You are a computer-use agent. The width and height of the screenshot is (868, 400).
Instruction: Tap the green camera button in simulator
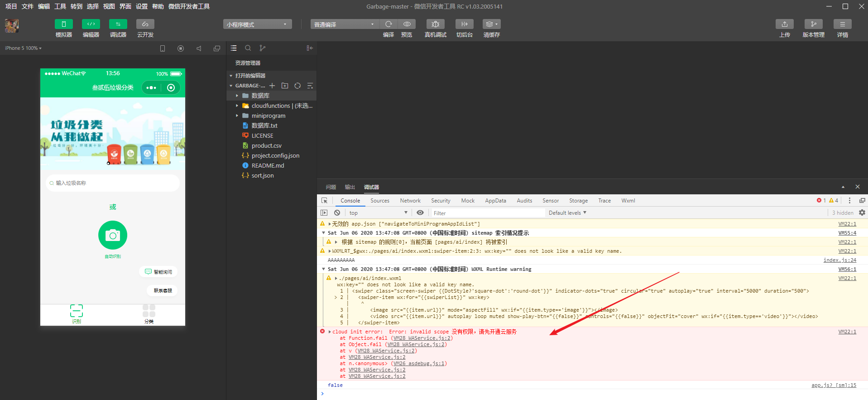(113, 235)
